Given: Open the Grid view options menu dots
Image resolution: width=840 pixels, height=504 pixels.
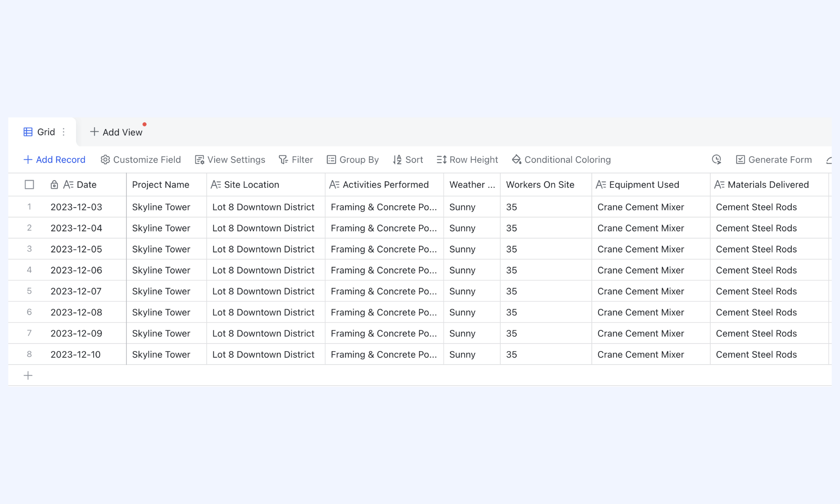Looking at the screenshot, I should click(x=63, y=132).
